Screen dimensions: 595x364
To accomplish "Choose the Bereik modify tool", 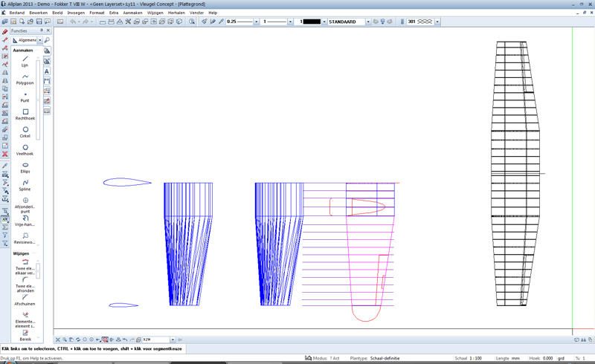I will tap(25, 335).
